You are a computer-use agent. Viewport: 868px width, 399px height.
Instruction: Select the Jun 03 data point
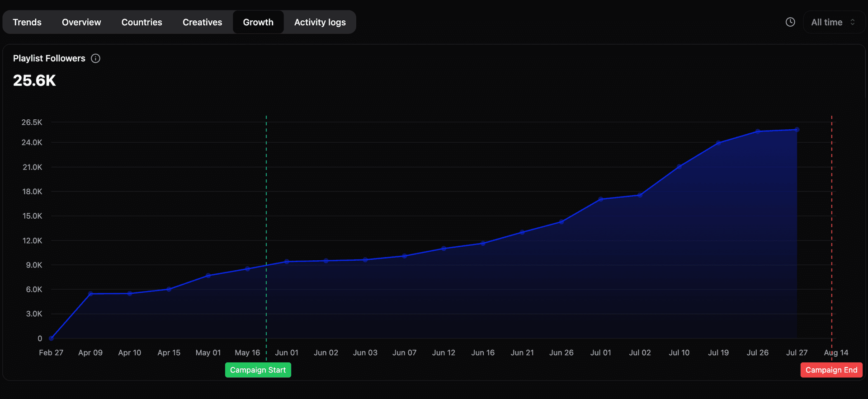coord(365,260)
